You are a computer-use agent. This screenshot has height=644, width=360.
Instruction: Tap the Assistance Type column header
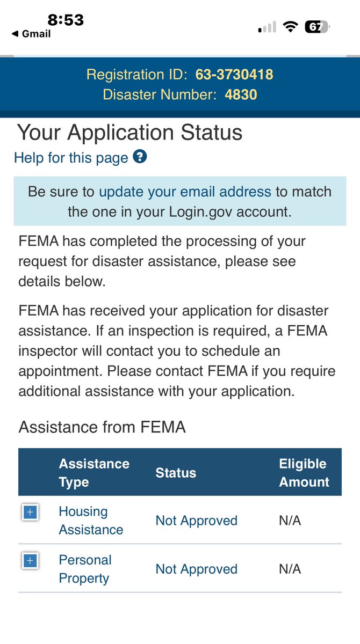[x=94, y=473]
